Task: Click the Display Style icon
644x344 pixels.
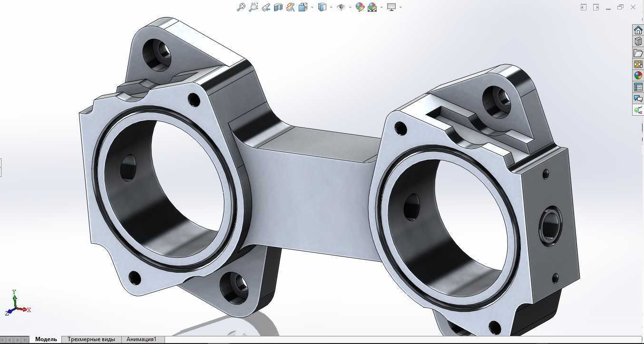Action: [x=322, y=7]
